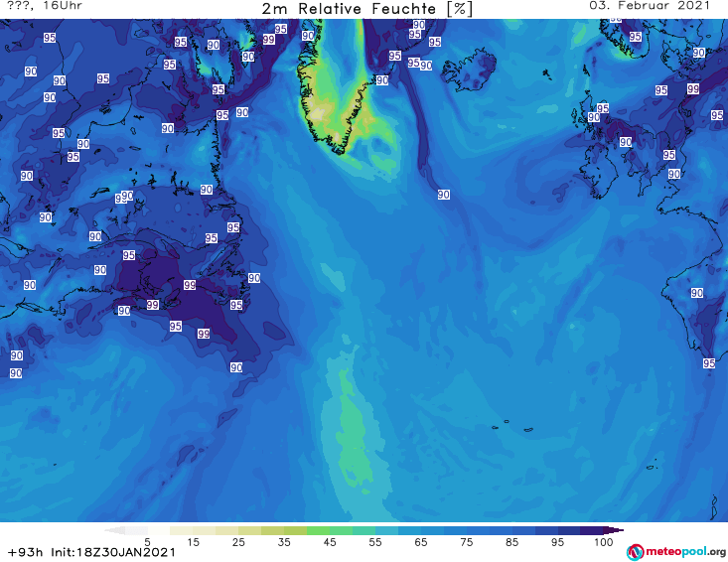
Task: Click the colorbar label '55'
Action: click(374, 541)
